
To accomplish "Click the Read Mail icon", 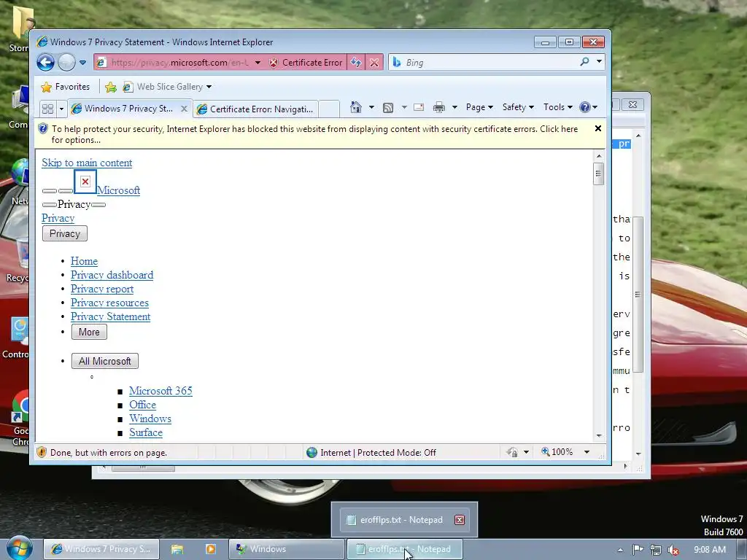I will coord(419,107).
